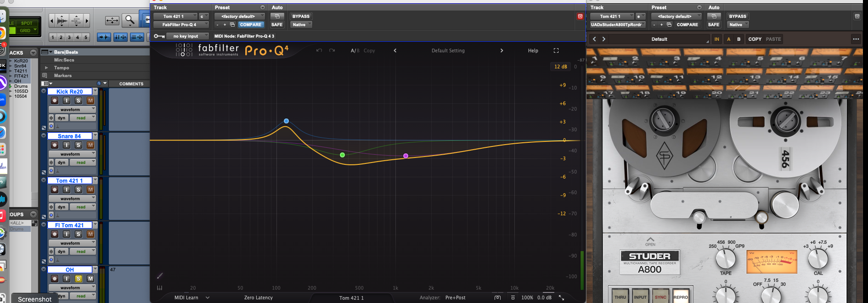Open FabFilter Pro-Q 4 plug-in selector dropdown
Viewport: 868px width, 303px height.
pyautogui.click(x=181, y=25)
